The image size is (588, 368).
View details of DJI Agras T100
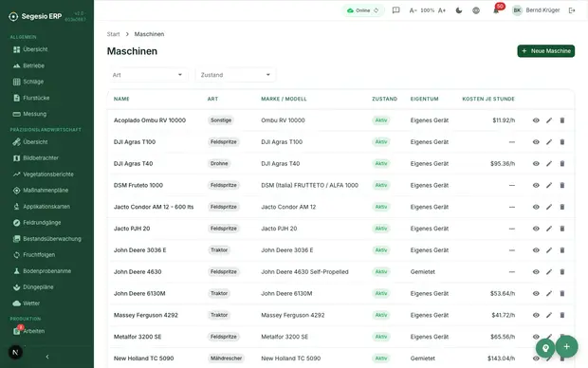tap(536, 142)
